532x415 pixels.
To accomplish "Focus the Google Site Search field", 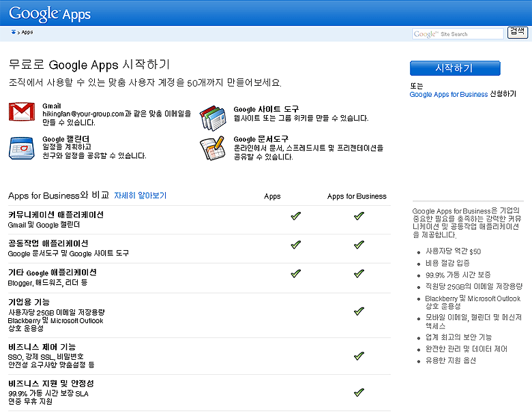I will [x=458, y=34].
